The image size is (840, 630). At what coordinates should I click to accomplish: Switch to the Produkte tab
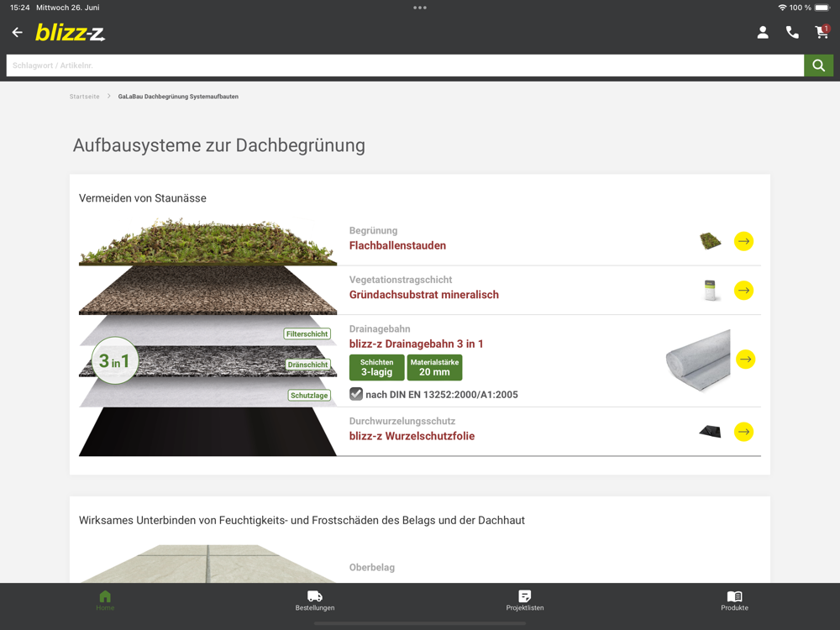pyautogui.click(x=734, y=601)
